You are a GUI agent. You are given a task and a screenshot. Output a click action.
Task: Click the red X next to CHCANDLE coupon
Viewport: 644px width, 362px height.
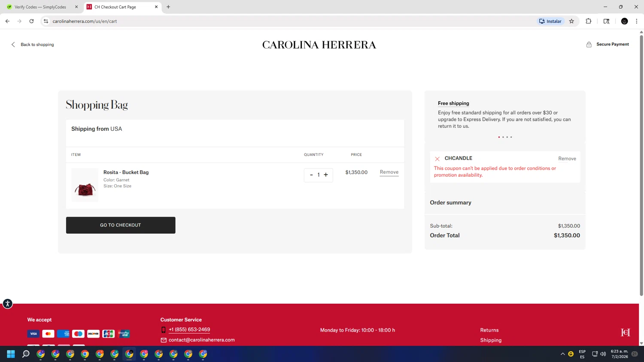(437, 159)
